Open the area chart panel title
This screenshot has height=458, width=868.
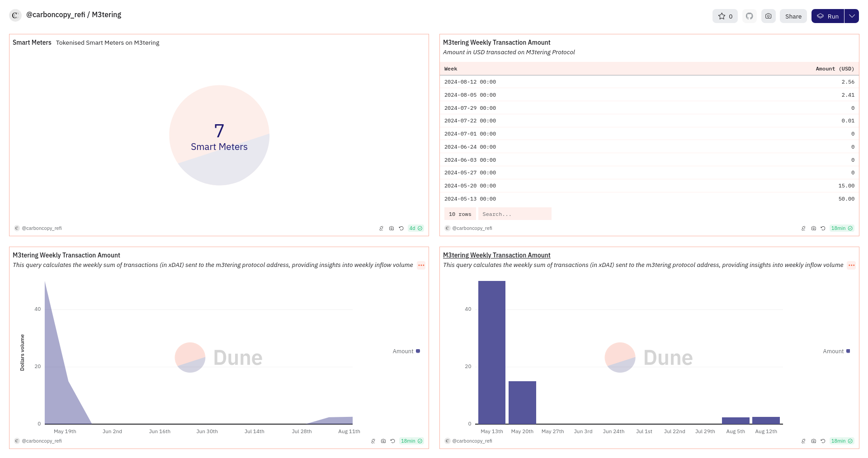(66, 255)
